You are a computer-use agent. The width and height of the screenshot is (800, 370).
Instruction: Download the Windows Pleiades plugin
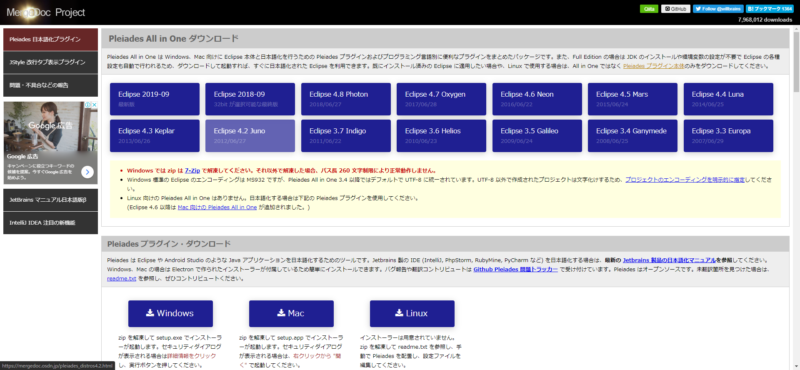click(x=170, y=313)
